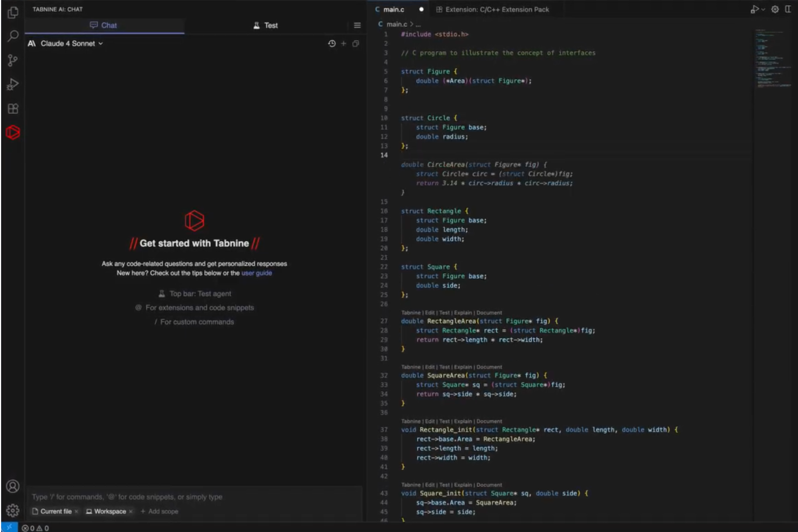Expand the breadcrumb ellipsis after main.c
798x532 pixels.
click(418, 24)
